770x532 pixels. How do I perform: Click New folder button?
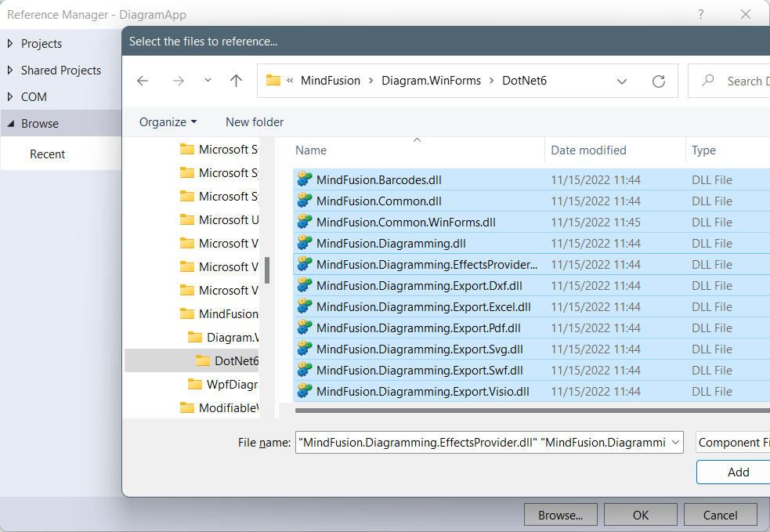tap(255, 121)
